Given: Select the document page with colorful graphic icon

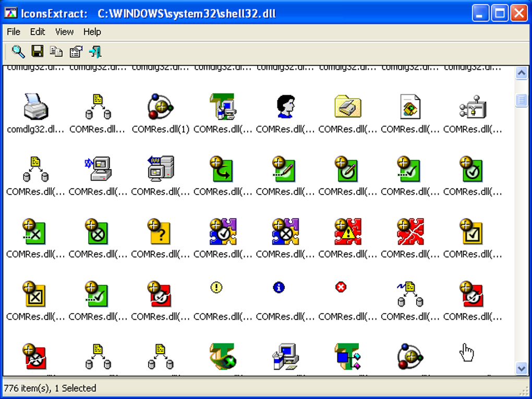Looking at the screenshot, I should point(410,106).
